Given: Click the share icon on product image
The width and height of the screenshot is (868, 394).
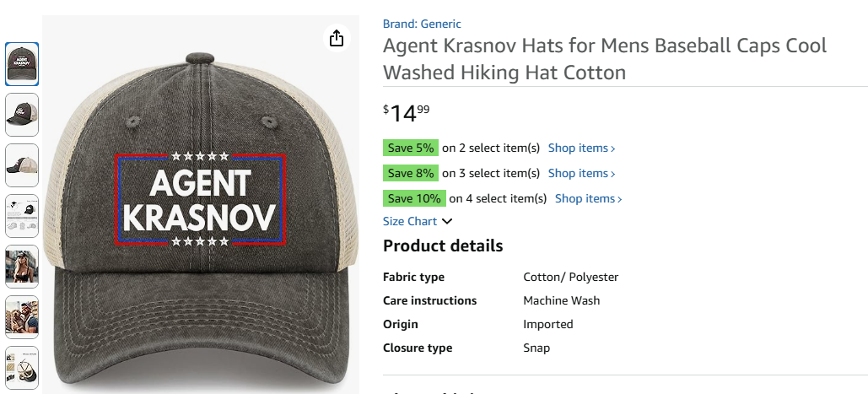Looking at the screenshot, I should pyautogui.click(x=337, y=39).
